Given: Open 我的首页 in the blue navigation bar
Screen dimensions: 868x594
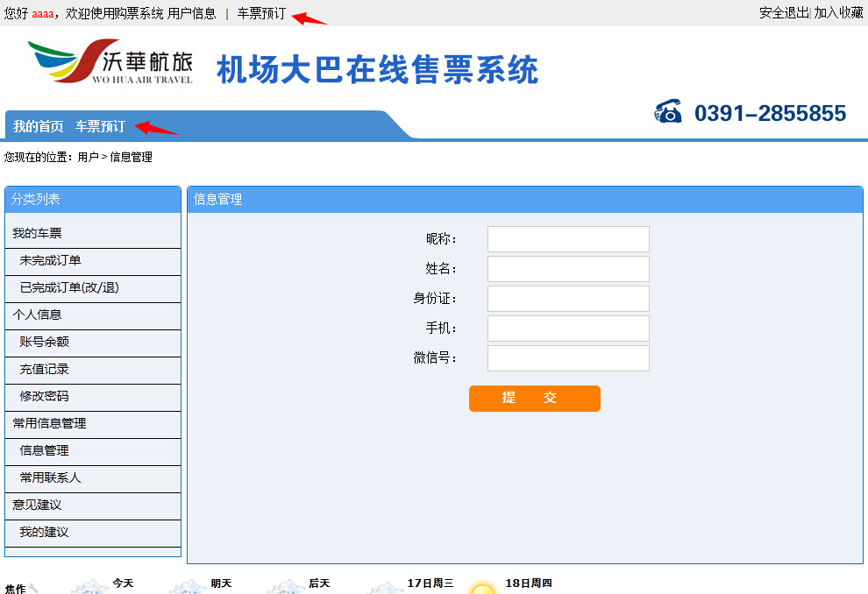Looking at the screenshot, I should pyautogui.click(x=39, y=126).
